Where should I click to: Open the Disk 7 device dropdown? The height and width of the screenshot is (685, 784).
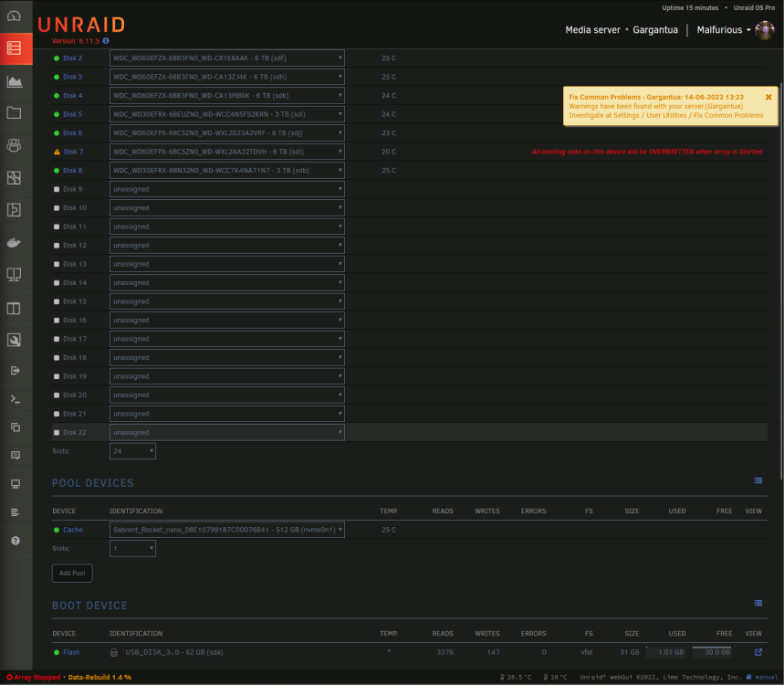pyautogui.click(x=227, y=152)
